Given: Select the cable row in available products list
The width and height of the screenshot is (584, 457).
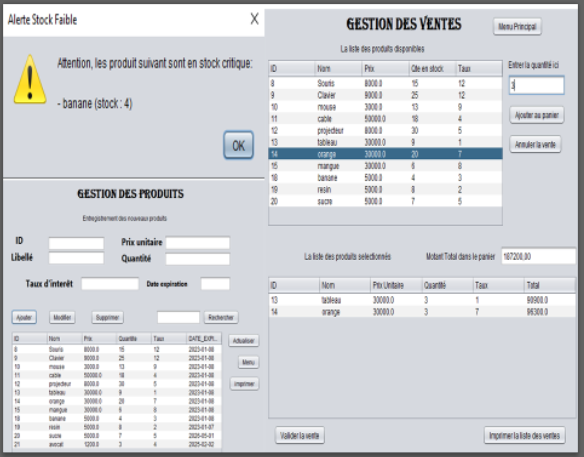Looking at the screenshot, I should [x=385, y=119].
